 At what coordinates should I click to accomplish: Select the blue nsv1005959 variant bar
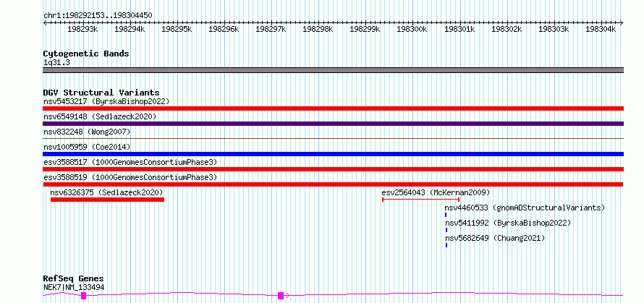pyautogui.click(x=334, y=154)
